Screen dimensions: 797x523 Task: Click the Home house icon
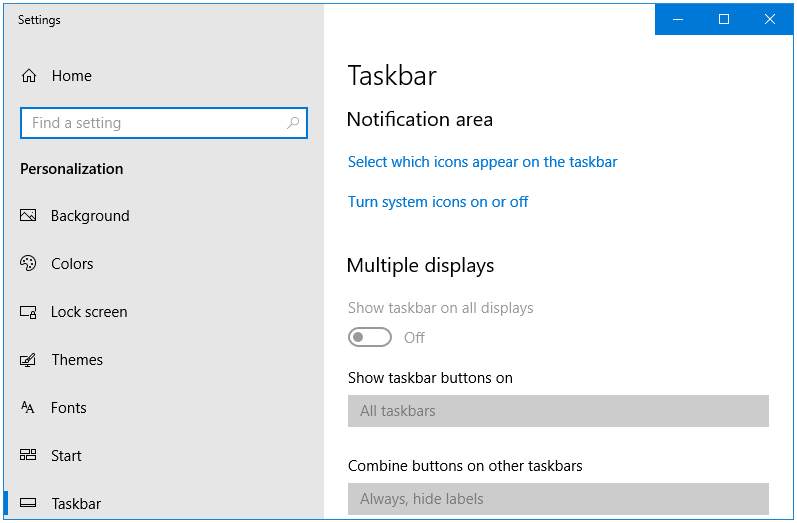(28, 76)
